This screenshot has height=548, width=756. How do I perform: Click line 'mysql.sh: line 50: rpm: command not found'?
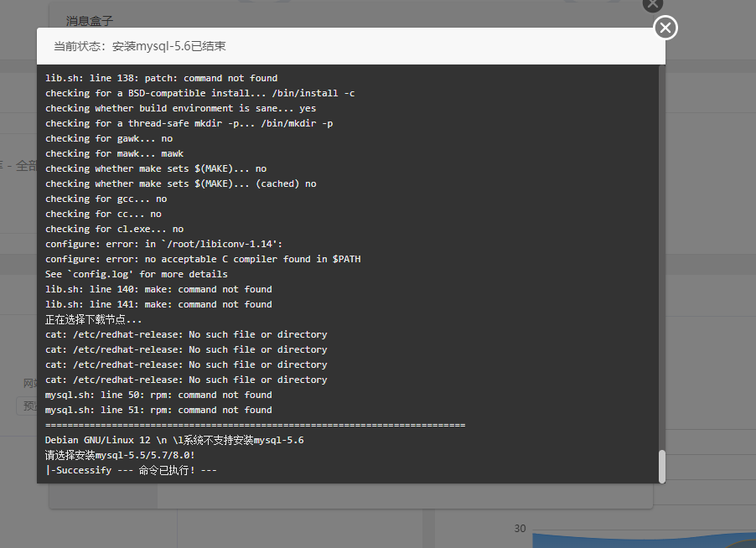point(158,395)
